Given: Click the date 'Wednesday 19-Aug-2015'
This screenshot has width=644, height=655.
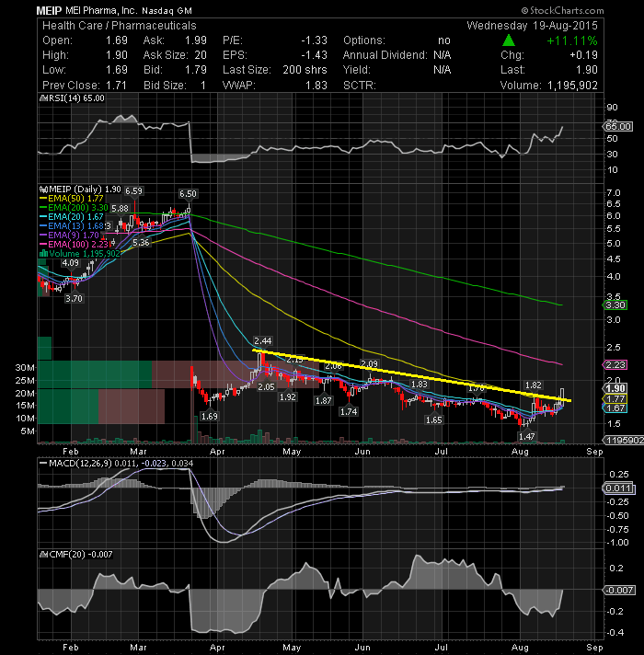Looking at the screenshot, I should 532,26.
